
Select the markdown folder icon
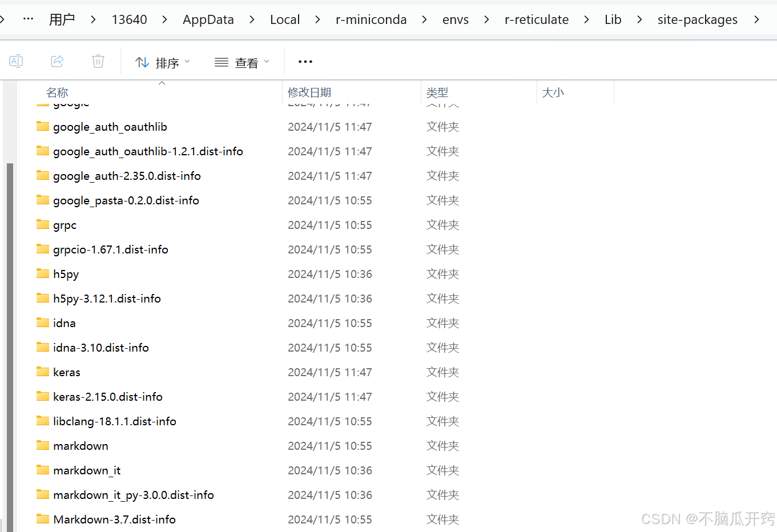point(43,445)
